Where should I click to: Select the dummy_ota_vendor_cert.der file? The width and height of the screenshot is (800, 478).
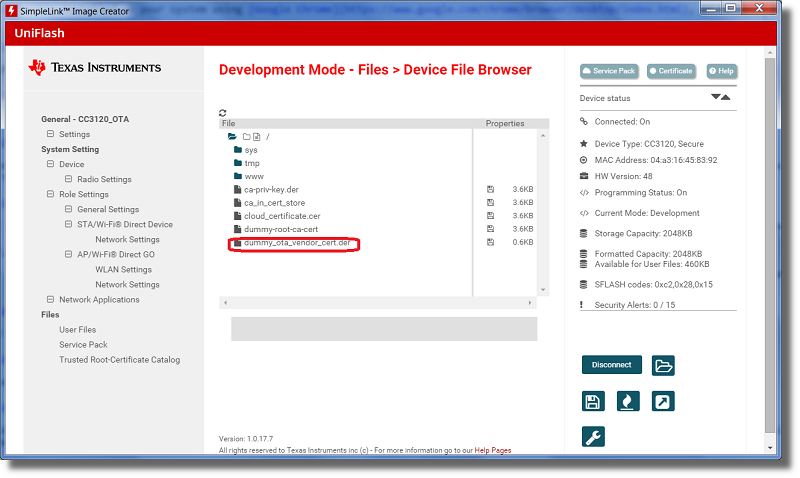click(x=296, y=243)
